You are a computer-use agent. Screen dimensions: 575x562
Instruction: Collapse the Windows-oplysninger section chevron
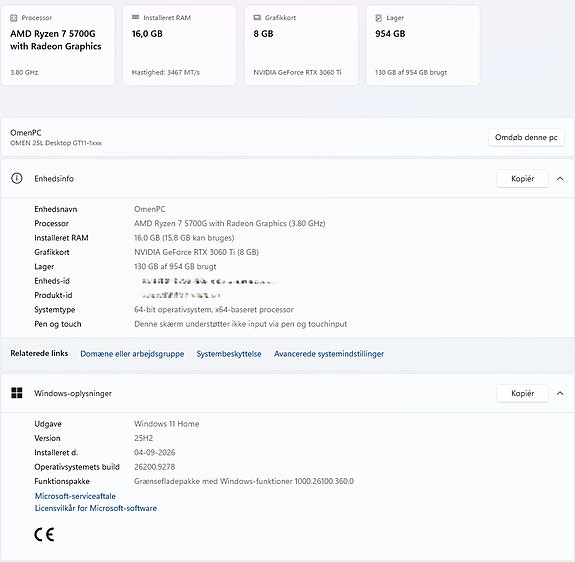[x=560, y=393]
